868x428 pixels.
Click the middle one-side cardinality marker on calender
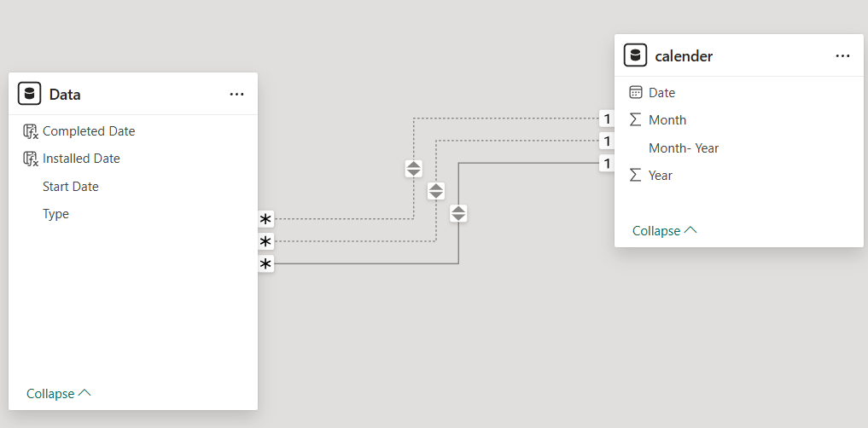tap(608, 141)
